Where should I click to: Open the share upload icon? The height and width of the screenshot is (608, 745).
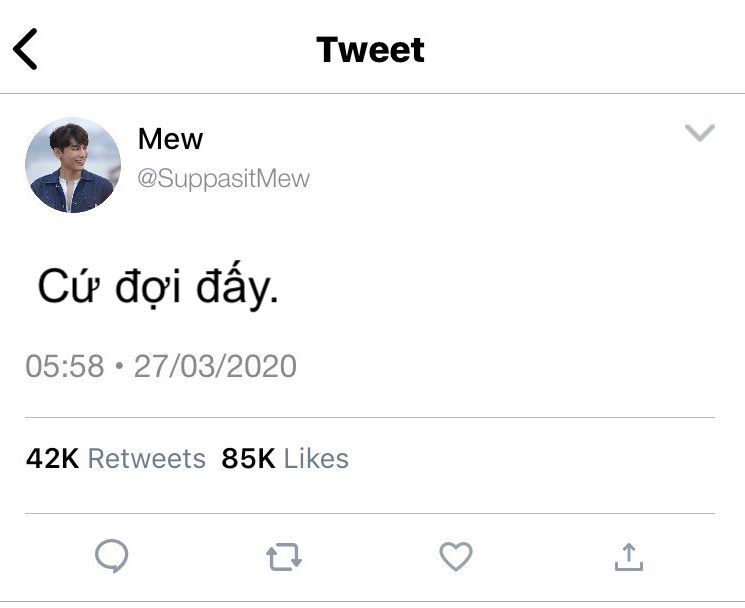[x=629, y=557]
